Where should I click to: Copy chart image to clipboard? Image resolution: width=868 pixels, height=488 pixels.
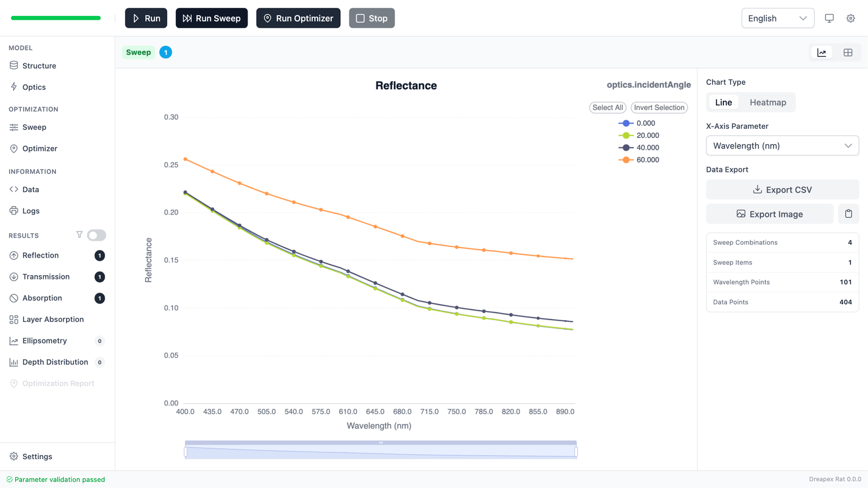click(x=848, y=214)
